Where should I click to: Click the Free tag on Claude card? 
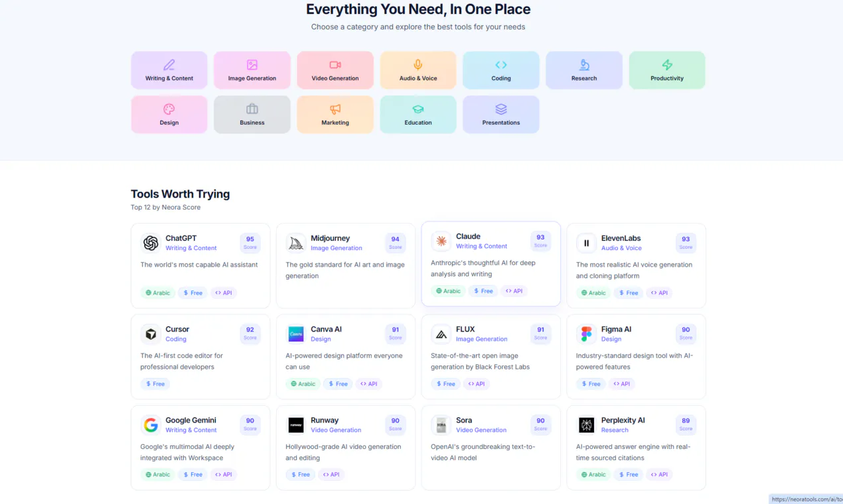tap(483, 290)
